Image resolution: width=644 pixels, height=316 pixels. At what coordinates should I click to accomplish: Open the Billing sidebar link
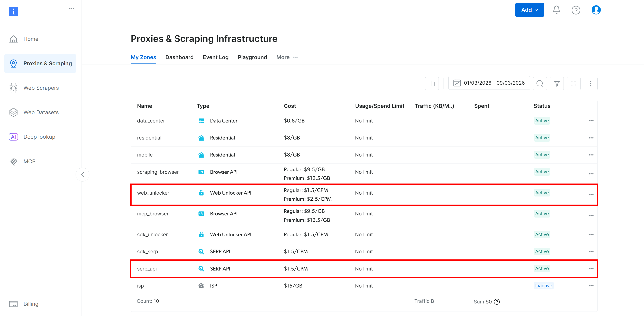30,304
